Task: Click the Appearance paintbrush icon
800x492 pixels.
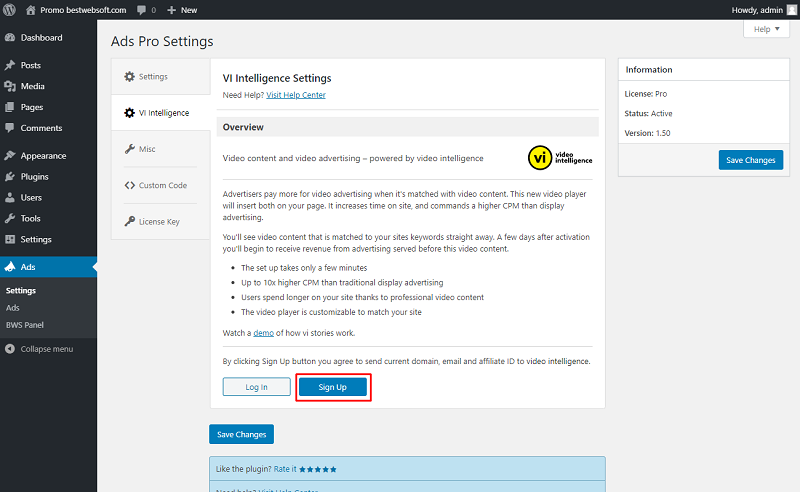Action: (10, 156)
